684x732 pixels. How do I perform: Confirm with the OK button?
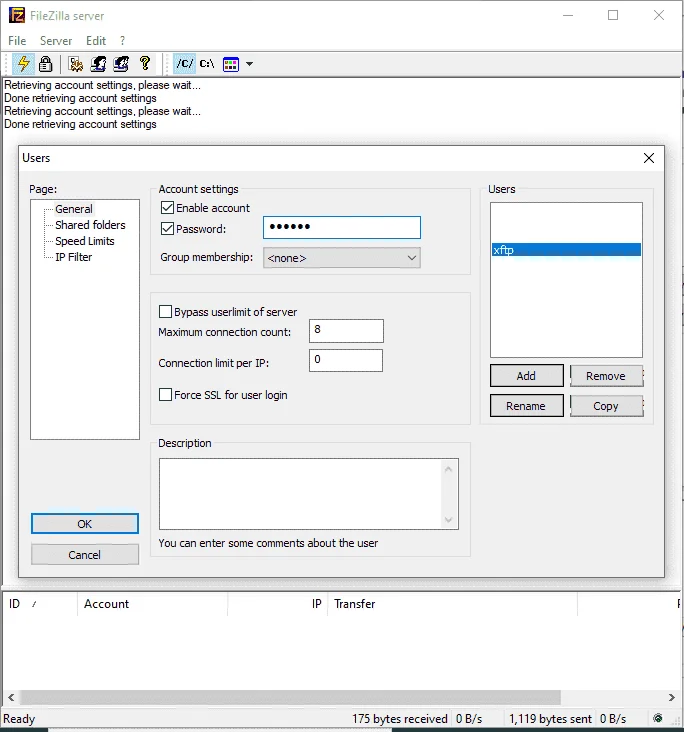pyautogui.click(x=85, y=523)
